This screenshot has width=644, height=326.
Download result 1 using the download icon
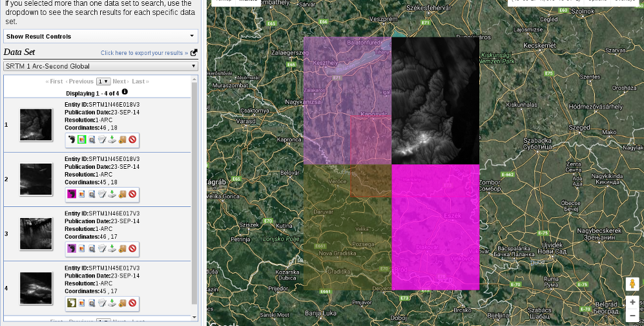(112, 139)
